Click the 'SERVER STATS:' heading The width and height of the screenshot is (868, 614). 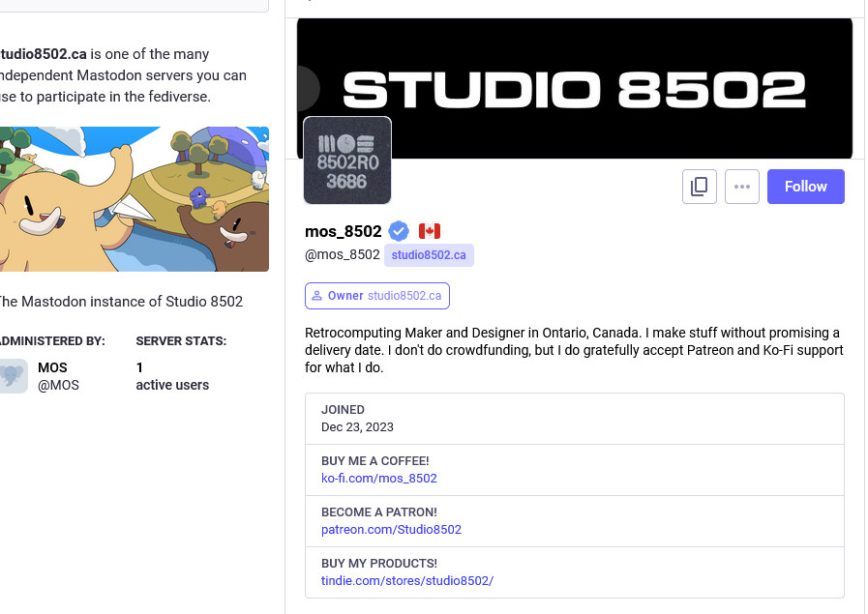pos(181,341)
